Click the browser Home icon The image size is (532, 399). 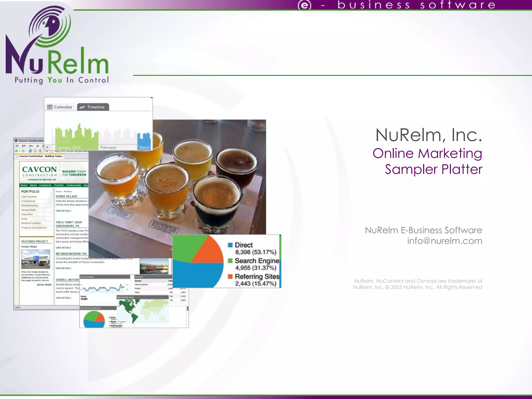click(40, 151)
